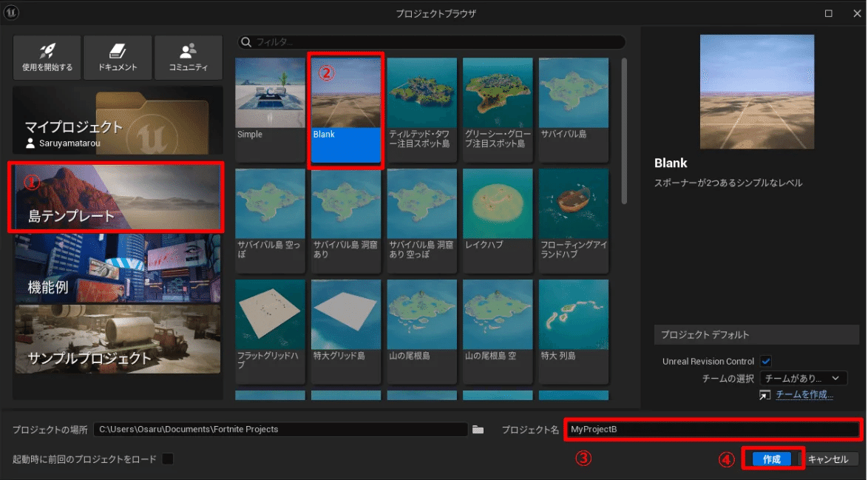
Task: Choose the グリーシー・グローブ注目スポット島 template
Action: pos(498,109)
